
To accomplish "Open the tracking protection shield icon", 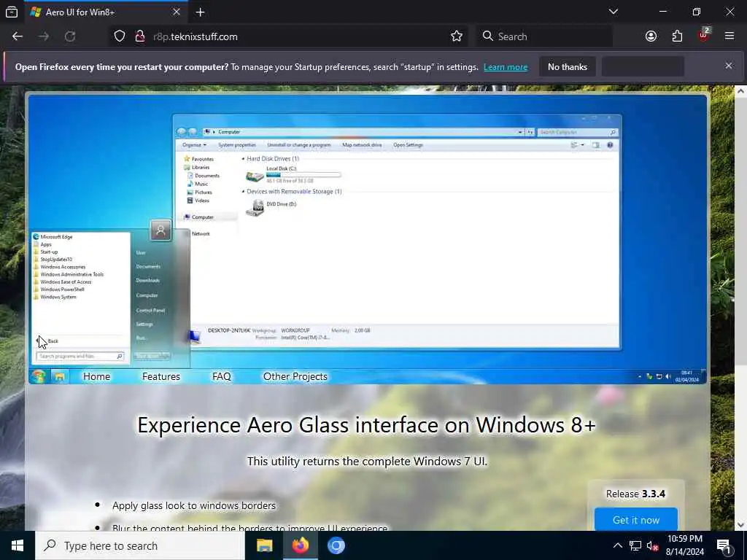I will click(120, 36).
